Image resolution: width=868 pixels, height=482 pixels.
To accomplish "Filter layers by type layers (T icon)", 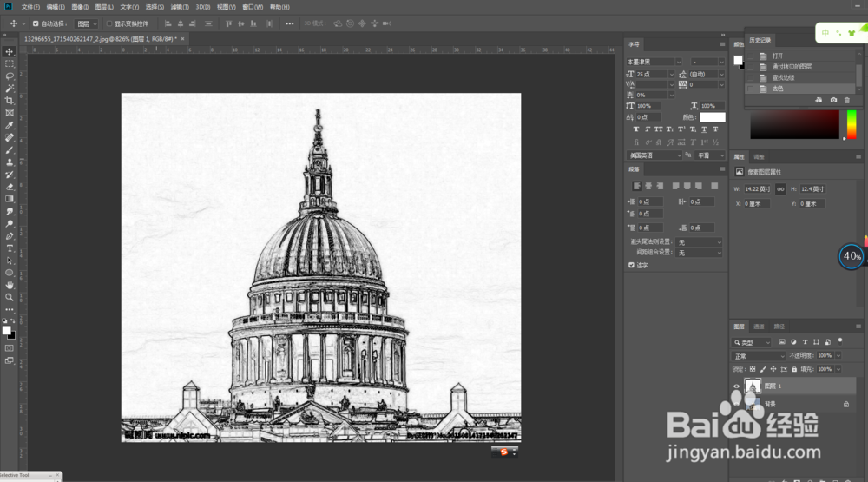I will coord(805,342).
